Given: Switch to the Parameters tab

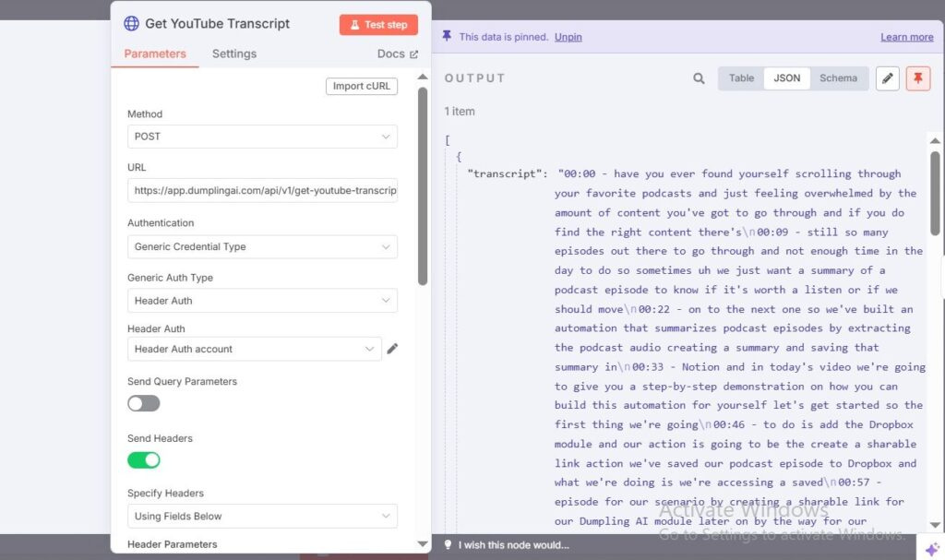Looking at the screenshot, I should [x=155, y=54].
